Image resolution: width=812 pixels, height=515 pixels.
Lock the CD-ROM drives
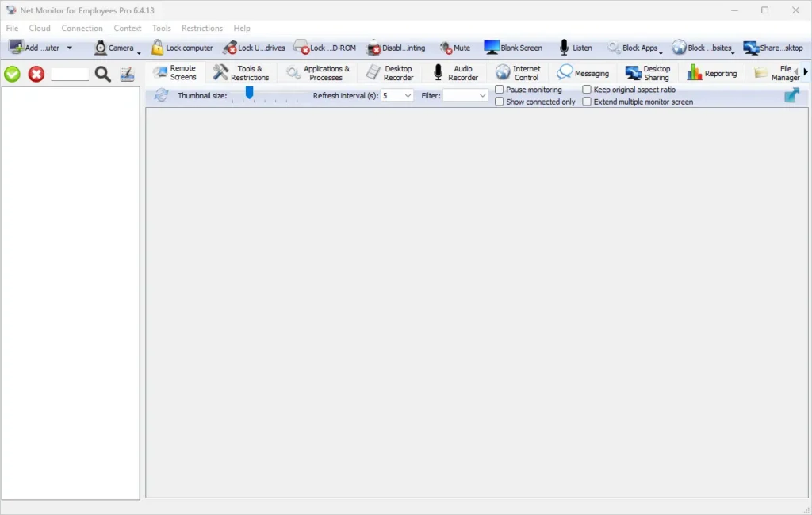pyautogui.click(x=325, y=47)
